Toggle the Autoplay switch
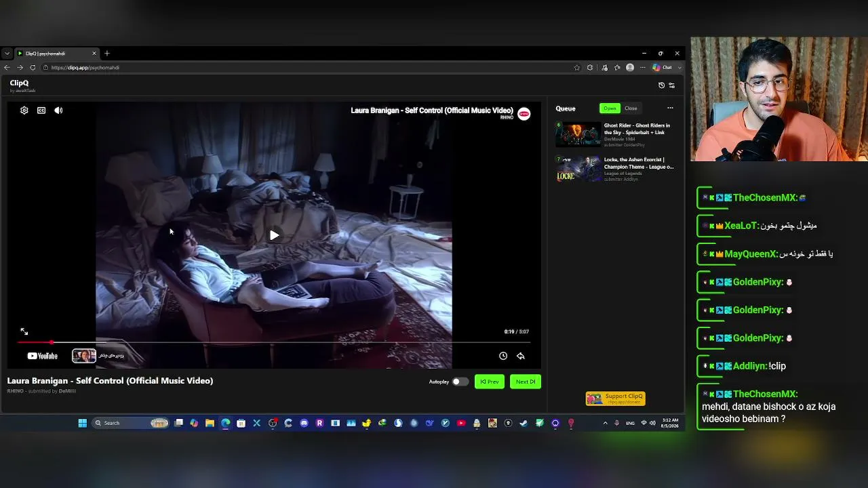The image size is (868, 488). [460, 382]
